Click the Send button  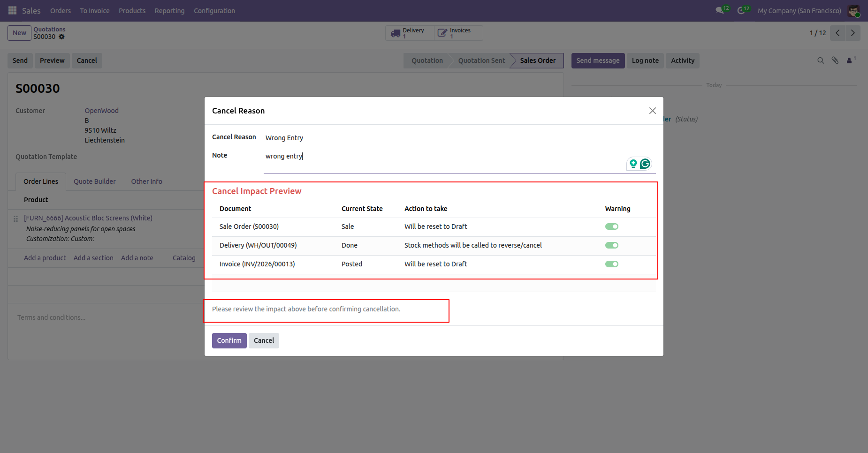[20, 60]
